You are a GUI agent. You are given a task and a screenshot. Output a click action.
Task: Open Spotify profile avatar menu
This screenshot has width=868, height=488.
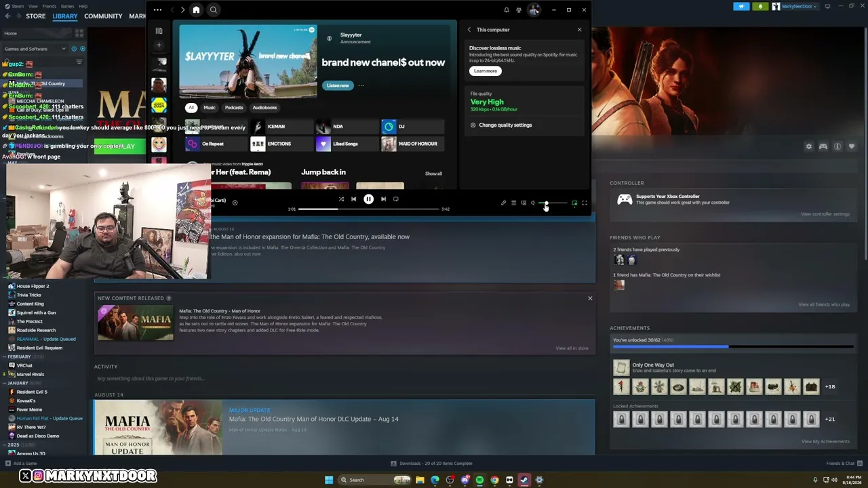click(534, 9)
